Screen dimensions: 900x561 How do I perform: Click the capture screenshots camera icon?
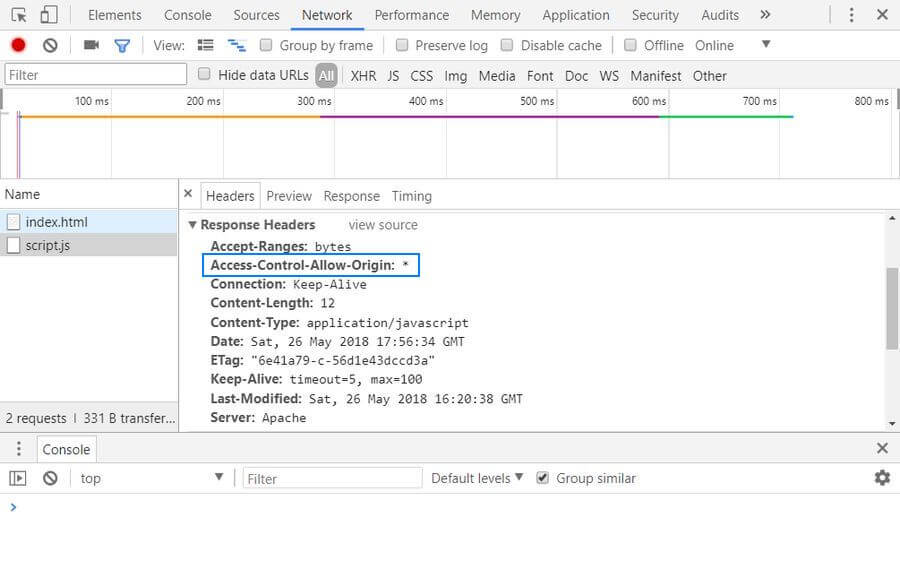click(91, 45)
